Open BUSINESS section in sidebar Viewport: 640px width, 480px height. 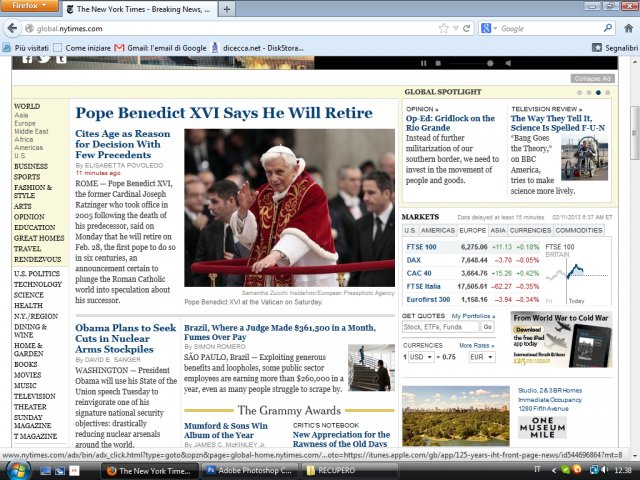[x=31, y=167]
